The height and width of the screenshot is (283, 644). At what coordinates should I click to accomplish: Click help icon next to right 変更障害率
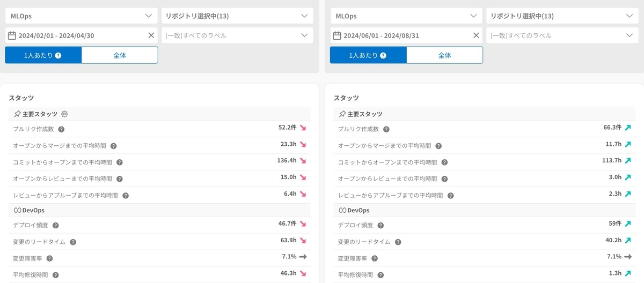coord(375,258)
